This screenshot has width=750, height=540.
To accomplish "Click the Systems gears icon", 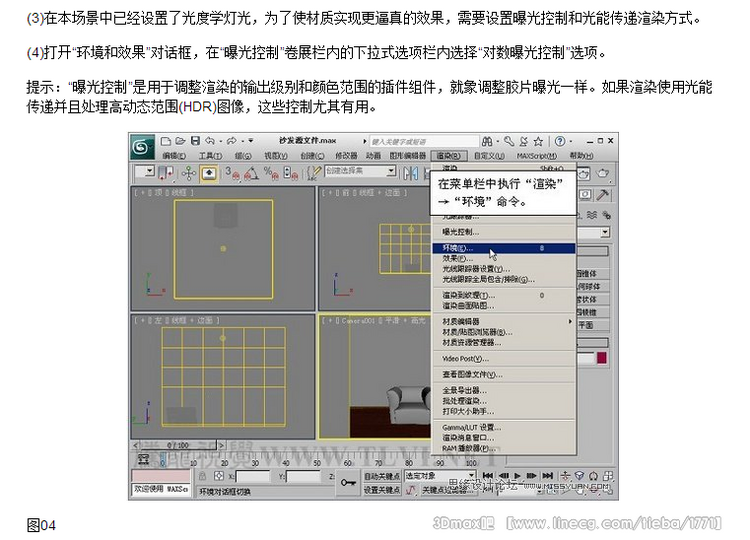I will [x=606, y=215].
